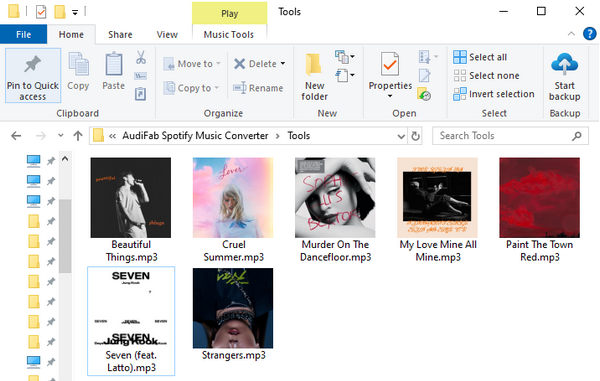Select Seven (feat. Latto).mp3 file
600x381 pixels.
pos(131,321)
